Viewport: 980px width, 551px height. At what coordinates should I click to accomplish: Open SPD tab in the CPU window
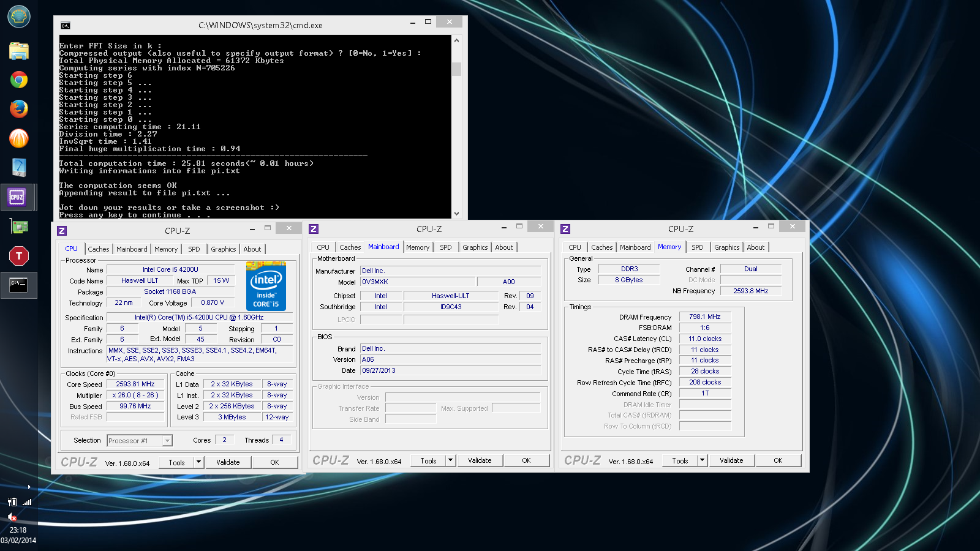(194, 249)
